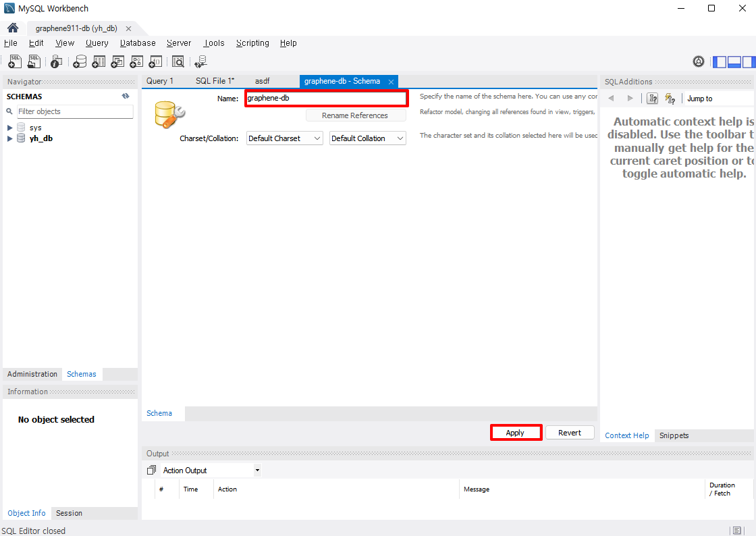
Task: Close the graphene911-db connection tab
Action: point(128,29)
